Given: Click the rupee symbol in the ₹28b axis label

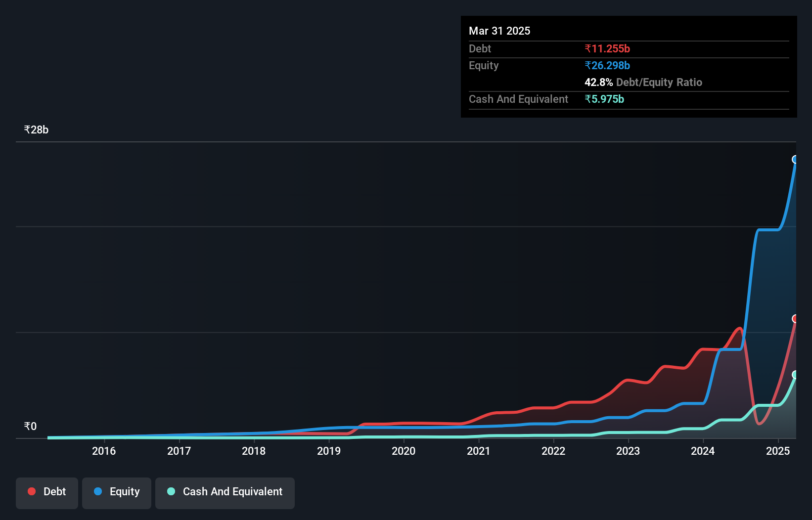Looking at the screenshot, I should [x=27, y=130].
